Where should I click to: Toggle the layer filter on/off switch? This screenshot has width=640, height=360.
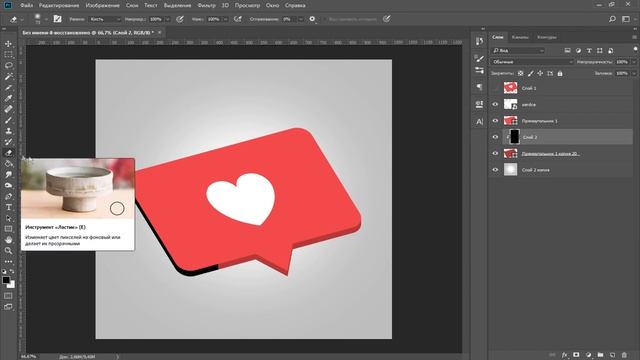point(635,50)
